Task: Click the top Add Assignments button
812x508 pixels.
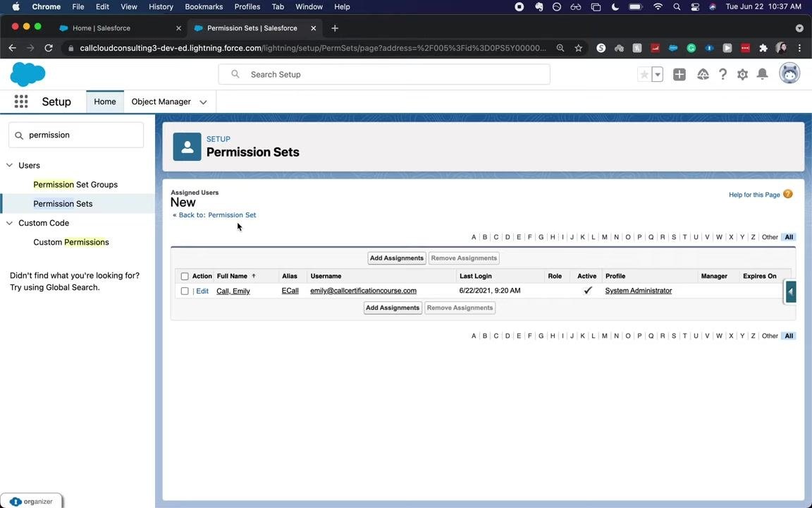Action: (397, 258)
